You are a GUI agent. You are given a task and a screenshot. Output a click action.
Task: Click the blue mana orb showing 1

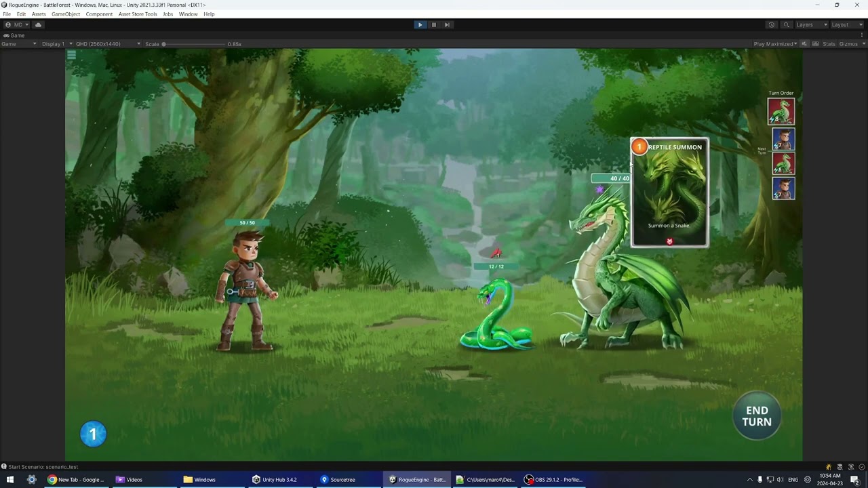[x=93, y=434]
